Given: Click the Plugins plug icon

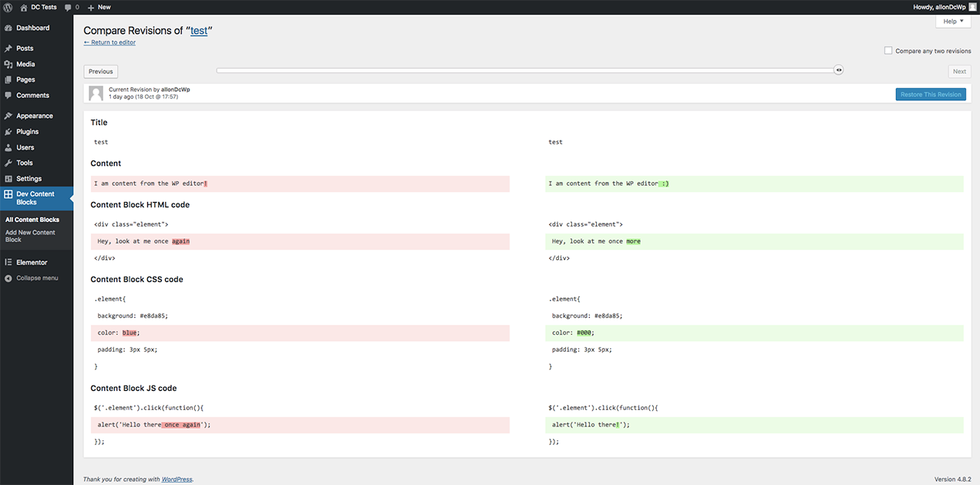Looking at the screenshot, I should (x=8, y=132).
